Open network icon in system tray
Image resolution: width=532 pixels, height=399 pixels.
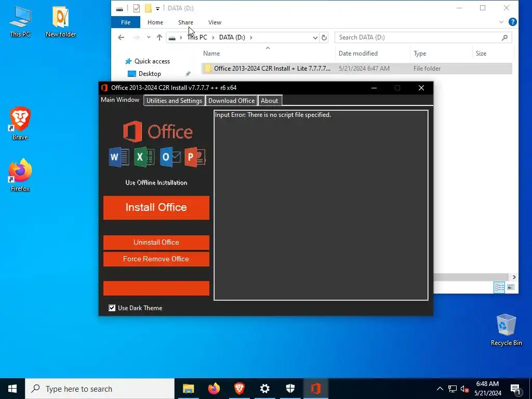(453, 389)
